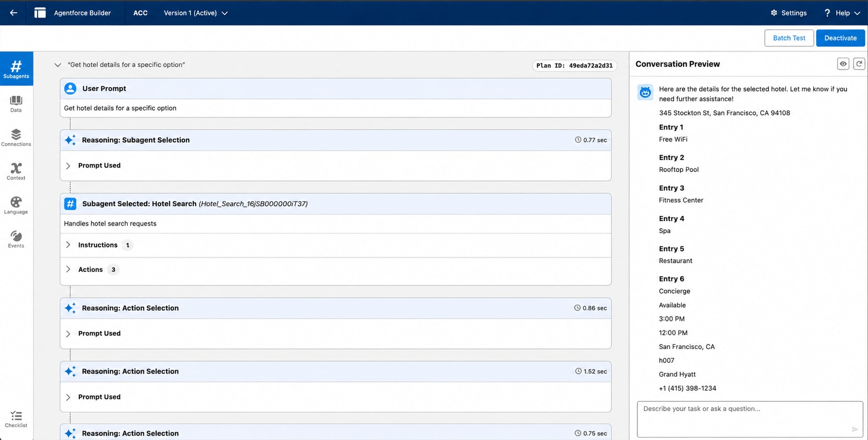Image resolution: width=868 pixels, height=440 pixels.
Task: Click the hotel address 345 Stockton St
Action: click(x=725, y=113)
